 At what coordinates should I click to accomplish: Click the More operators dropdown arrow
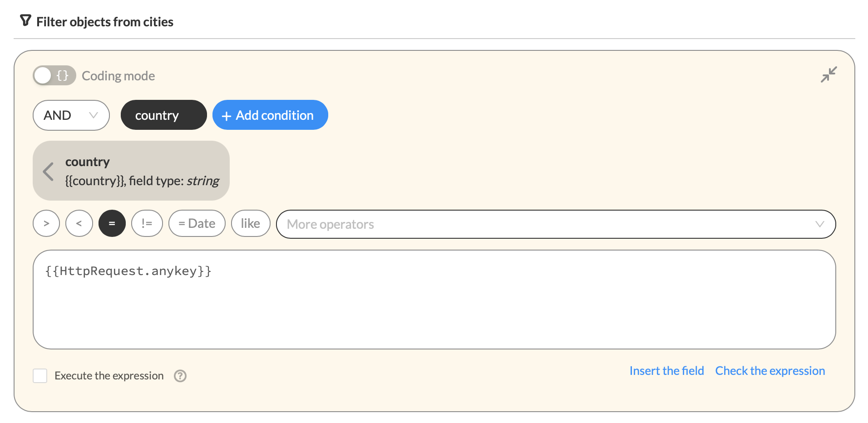coord(819,224)
